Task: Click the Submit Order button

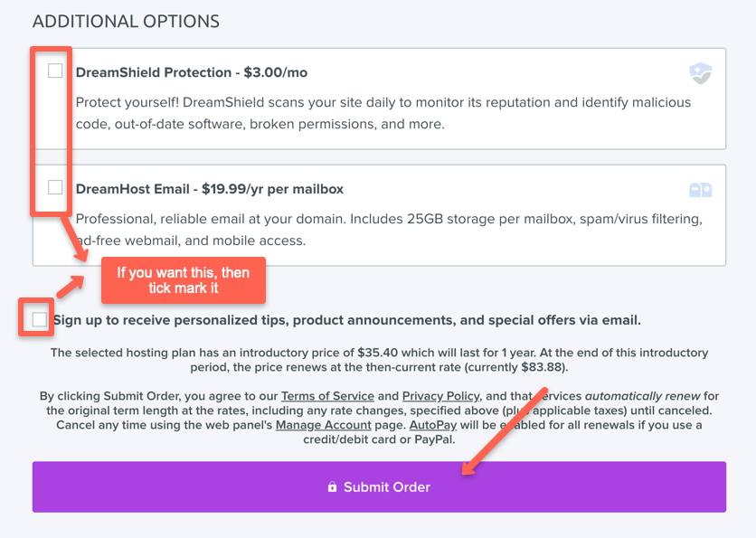Action: tap(378, 487)
